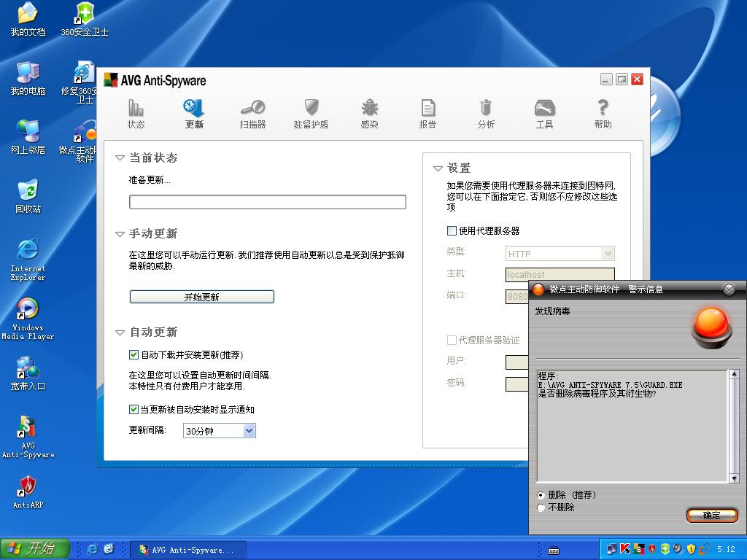747x560 pixels.
Task: Collapse the 当前状态 section triangle
Action: (x=120, y=158)
